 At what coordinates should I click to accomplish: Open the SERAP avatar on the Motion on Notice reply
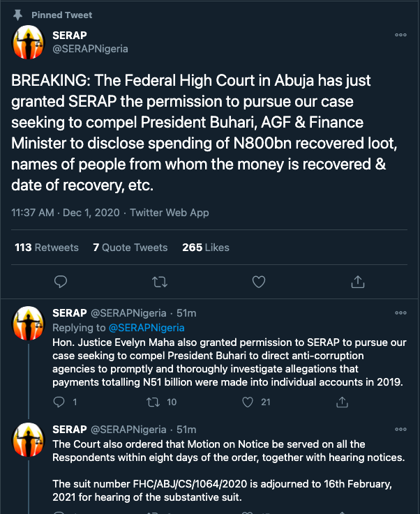(x=29, y=439)
